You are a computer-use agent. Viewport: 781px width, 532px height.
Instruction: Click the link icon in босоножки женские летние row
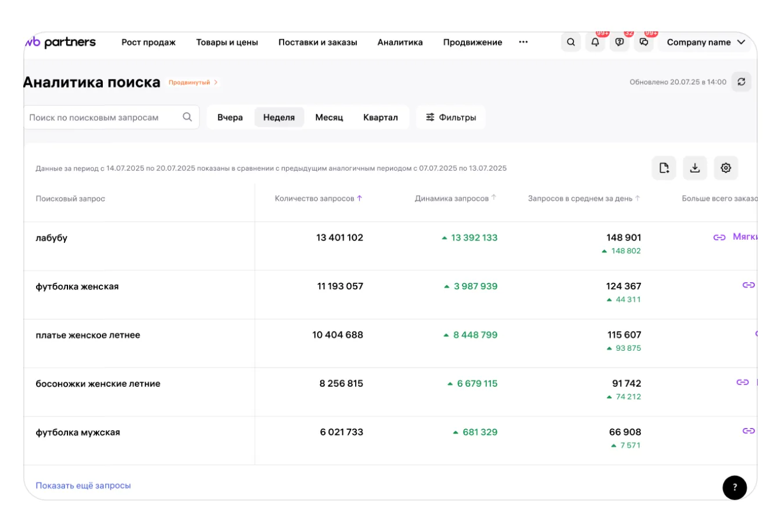tap(743, 382)
